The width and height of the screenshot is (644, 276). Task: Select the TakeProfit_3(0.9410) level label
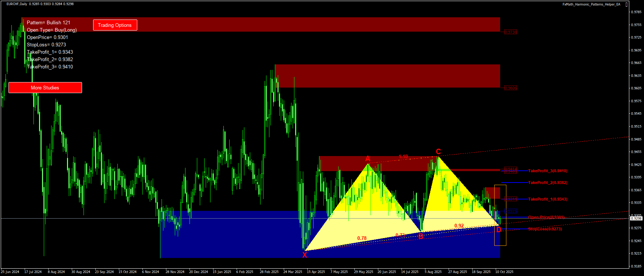coord(548,171)
